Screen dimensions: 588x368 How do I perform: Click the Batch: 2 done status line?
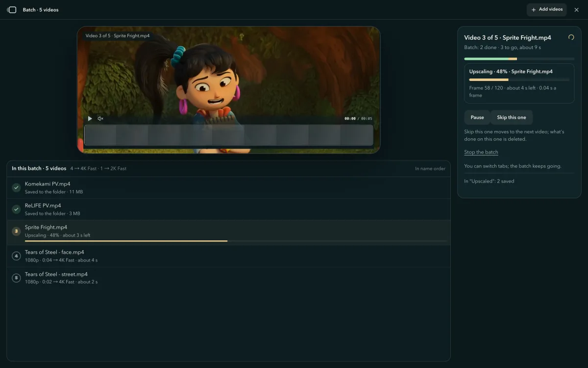503,48
